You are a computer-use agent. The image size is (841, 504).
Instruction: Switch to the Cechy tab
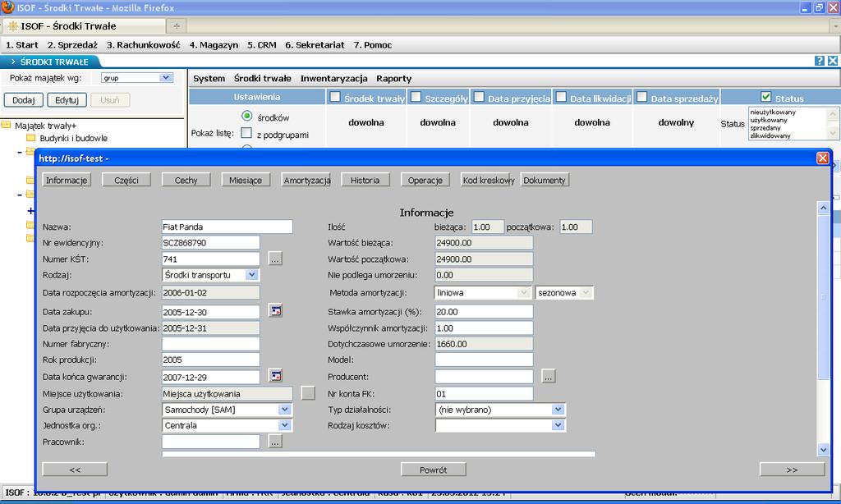click(x=186, y=180)
